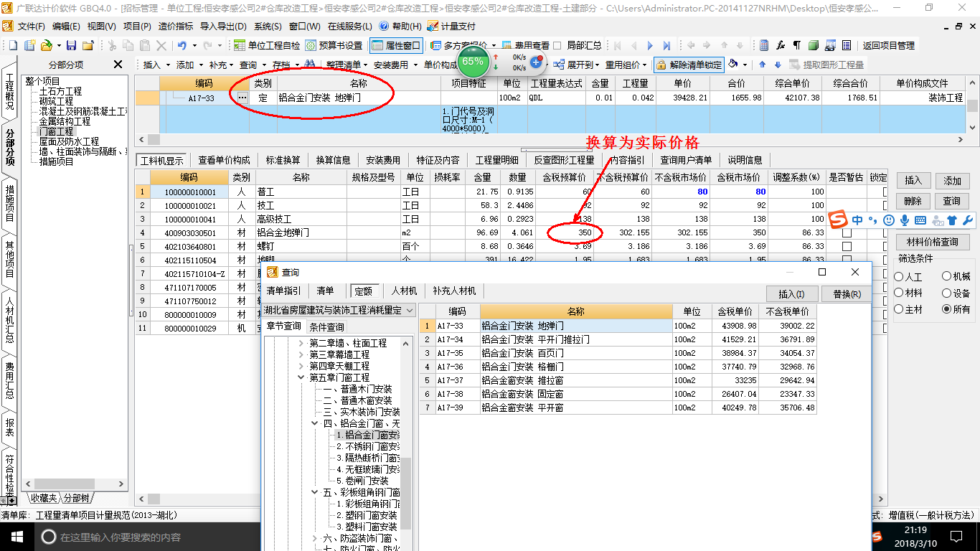Image resolution: width=980 pixels, height=551 pixels.
Task: Tick 是否暂估 checkbox for 铝合金地弹门 row
Action: [847, 233]
